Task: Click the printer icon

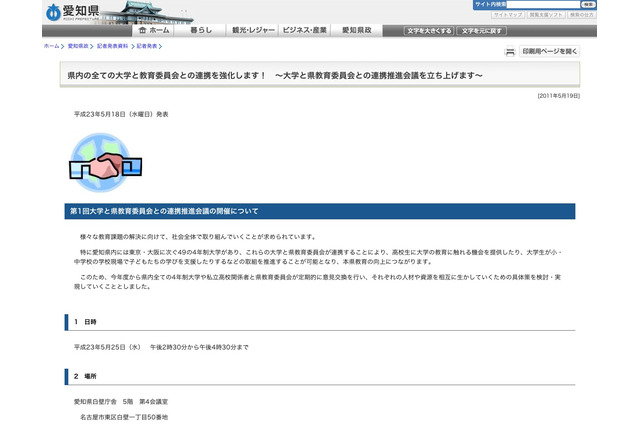Action: (x=510, y=52)
